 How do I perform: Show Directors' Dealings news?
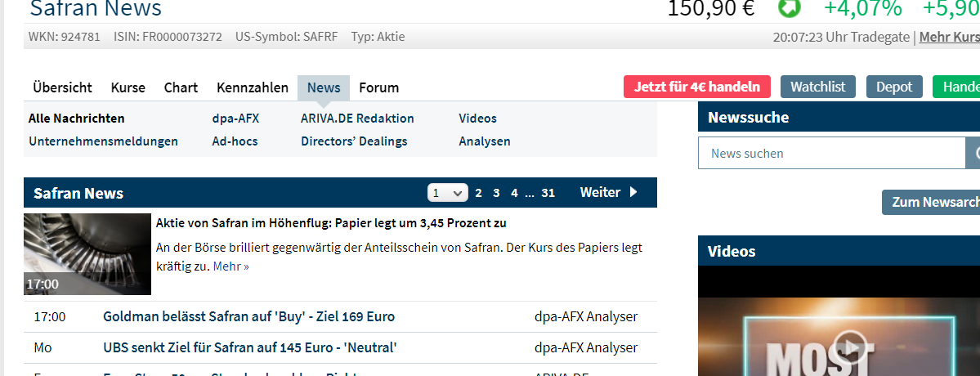pos(353,141)
